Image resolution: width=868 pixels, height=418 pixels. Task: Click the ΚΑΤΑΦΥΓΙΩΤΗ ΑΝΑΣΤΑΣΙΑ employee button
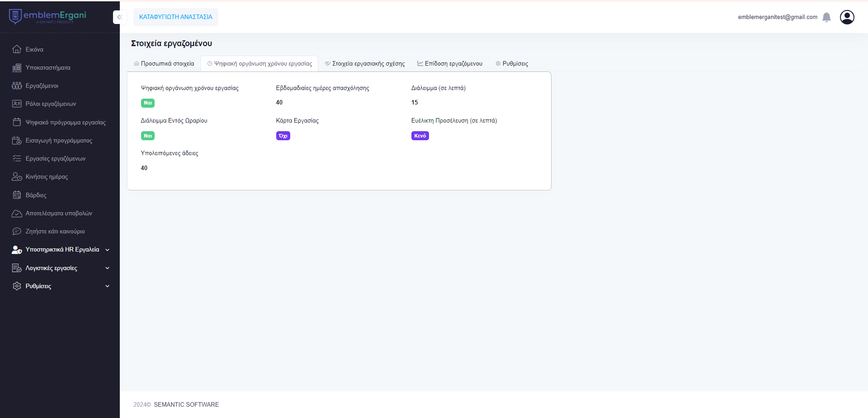click(x=175, y=17)
